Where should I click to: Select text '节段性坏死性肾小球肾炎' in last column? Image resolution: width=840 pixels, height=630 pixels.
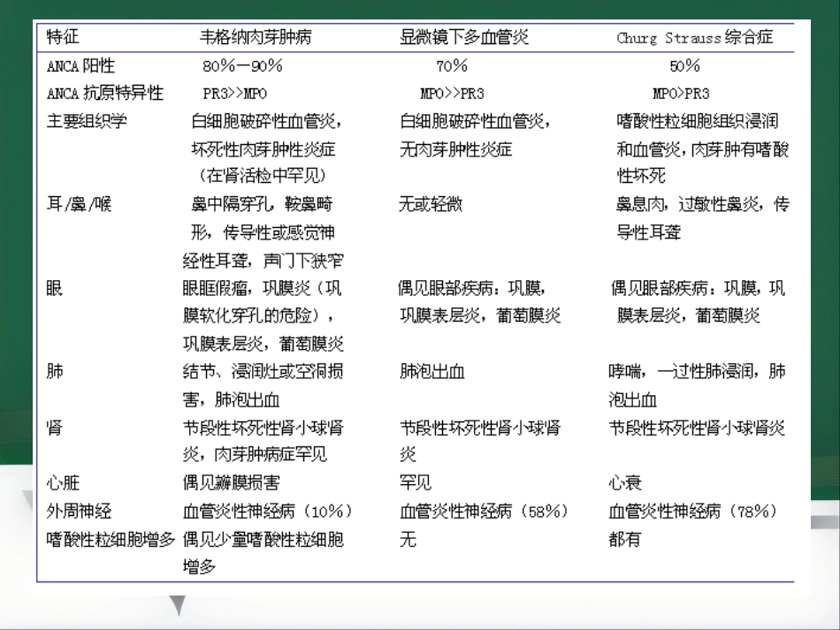tap(697, 428)
